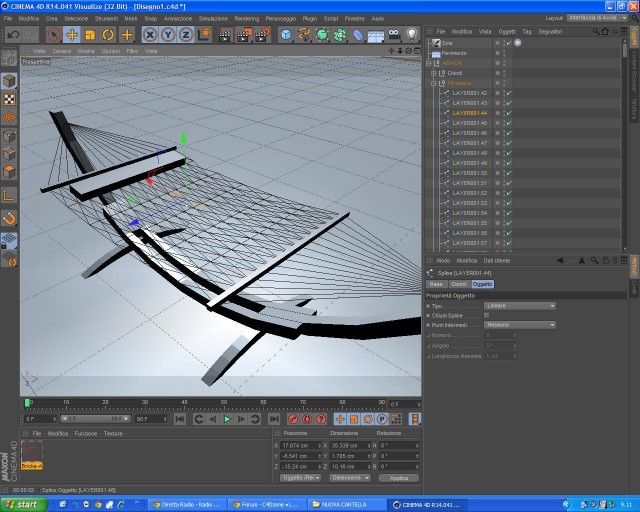Viewport: 640px width, 512px height.
Task: Toggle the Chiudi Spline checkbox
Action: tap(487, 315)
